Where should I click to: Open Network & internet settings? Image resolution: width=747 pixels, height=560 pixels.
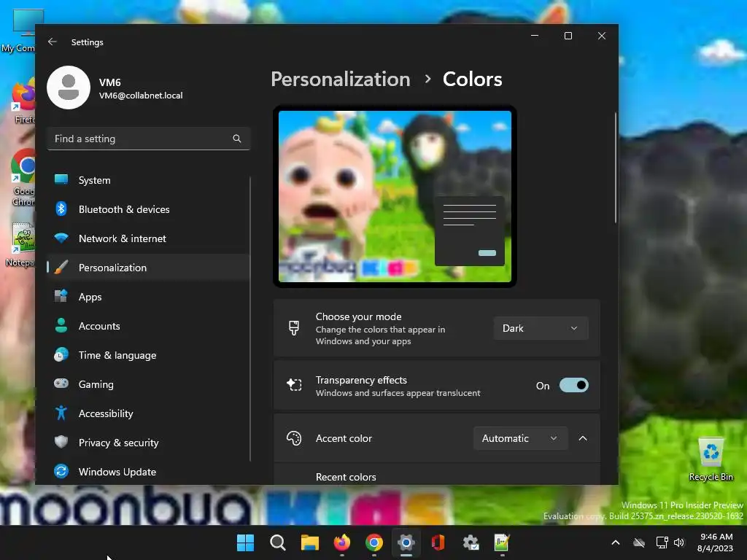[x=149, y=238]
